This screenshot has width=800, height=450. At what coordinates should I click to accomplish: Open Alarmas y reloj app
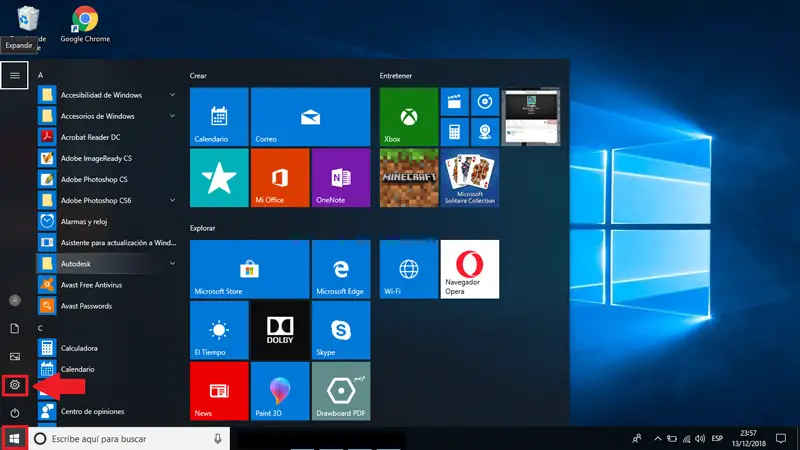point(107,221)
